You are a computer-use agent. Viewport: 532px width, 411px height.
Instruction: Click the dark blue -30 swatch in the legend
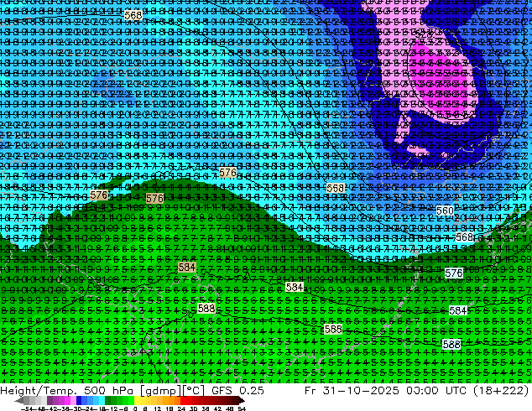pos(79,400)
